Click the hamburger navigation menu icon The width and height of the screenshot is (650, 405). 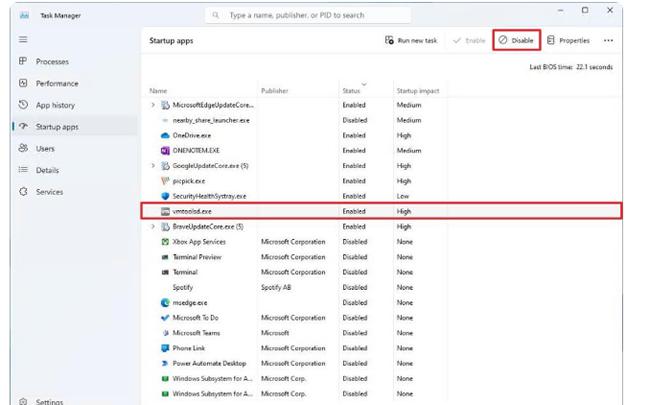pos(22,40)
